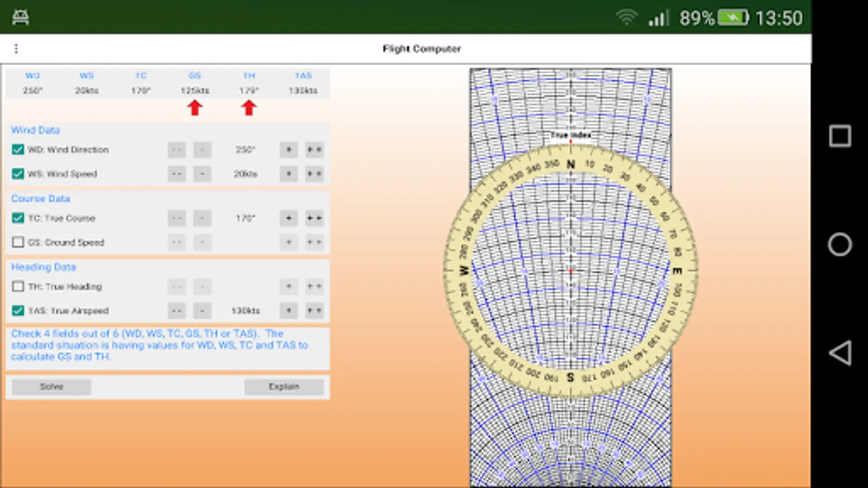Click the N mark on compass ring

571,164
